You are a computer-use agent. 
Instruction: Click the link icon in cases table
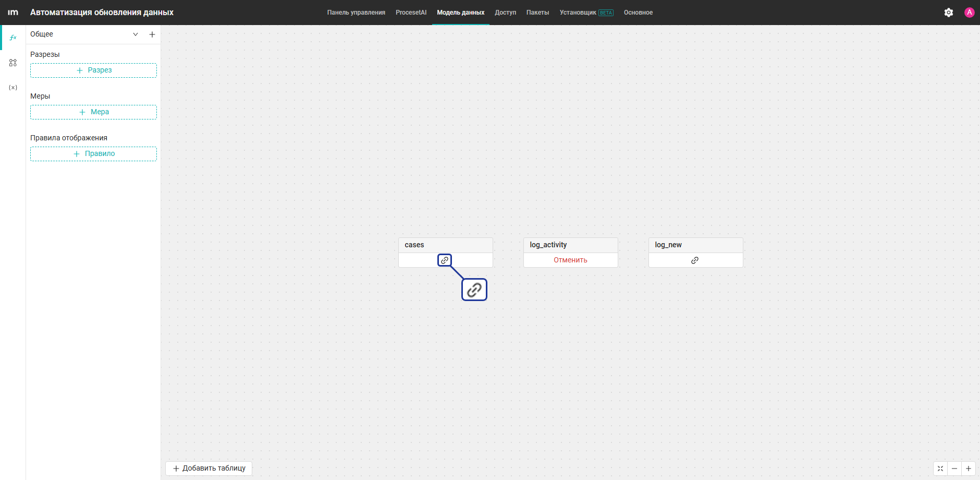[x=445, y=260]
